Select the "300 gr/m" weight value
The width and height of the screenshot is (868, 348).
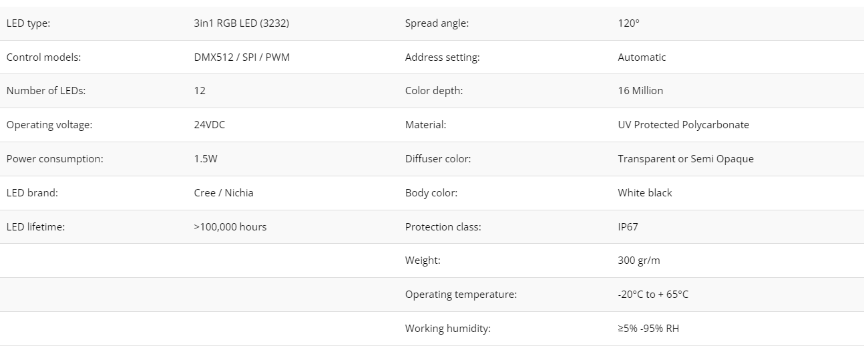click(x=638, y=260)
